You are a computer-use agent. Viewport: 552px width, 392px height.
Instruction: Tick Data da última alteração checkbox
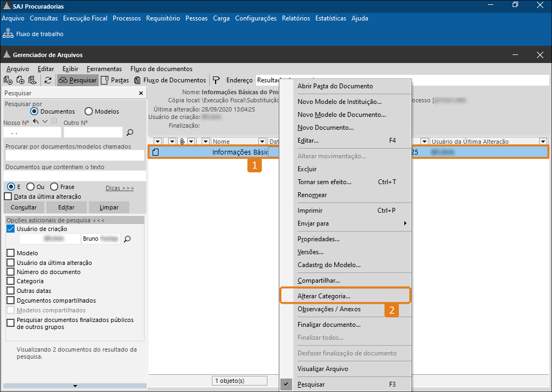(8, 197)
